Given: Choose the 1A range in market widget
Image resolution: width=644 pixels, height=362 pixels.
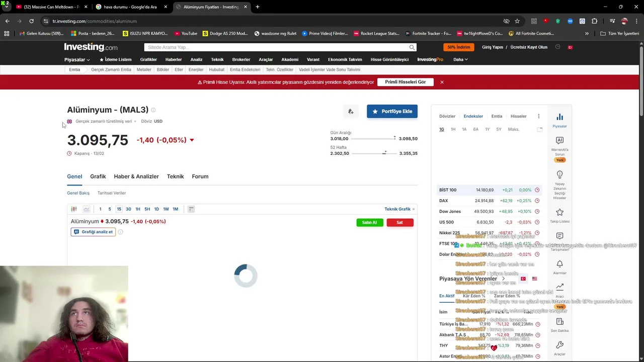Looking at the screenshot, I should [464, 129].
